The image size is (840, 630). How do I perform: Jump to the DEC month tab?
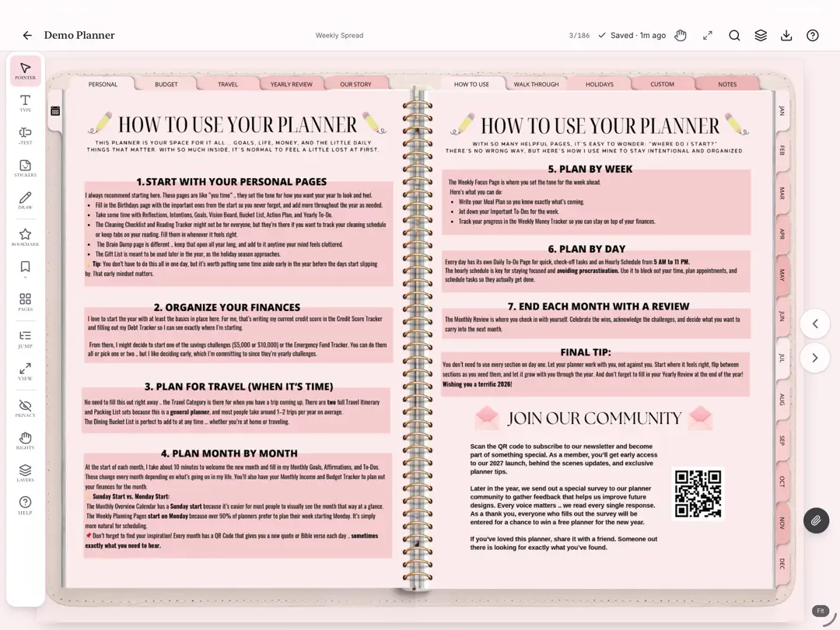(x=782, y=564)
